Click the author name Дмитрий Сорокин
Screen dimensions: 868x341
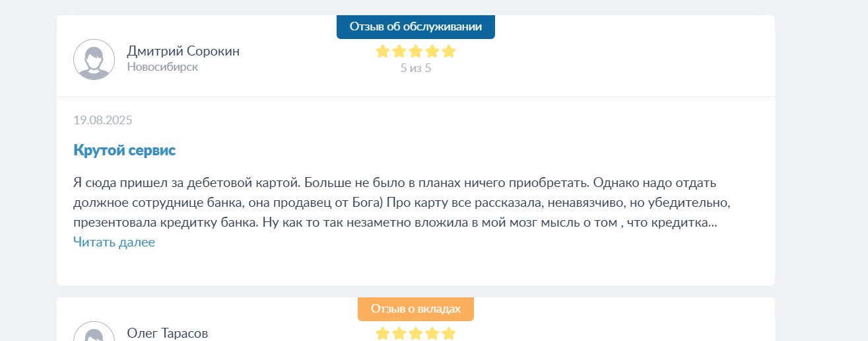click(184, 51)
